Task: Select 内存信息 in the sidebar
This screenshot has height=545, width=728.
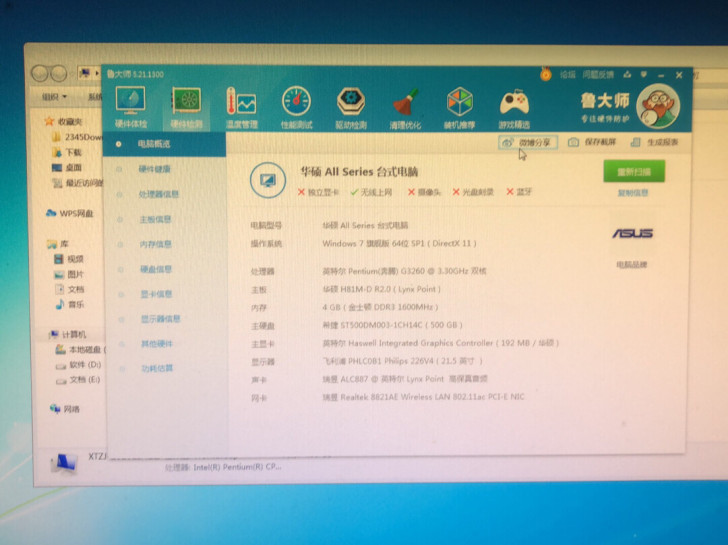Action: (156, 244)
